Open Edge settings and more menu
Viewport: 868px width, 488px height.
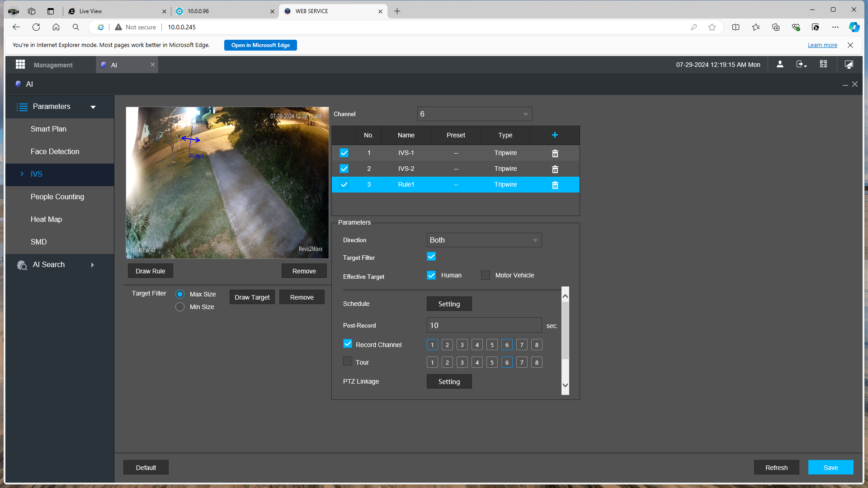click(835, 27)
